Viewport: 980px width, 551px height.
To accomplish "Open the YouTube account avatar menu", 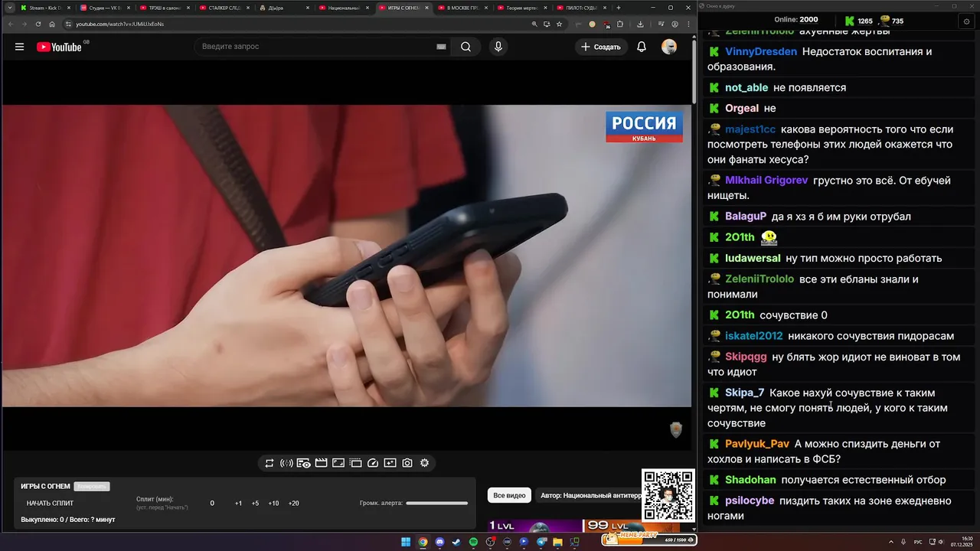I will point(669,47).
